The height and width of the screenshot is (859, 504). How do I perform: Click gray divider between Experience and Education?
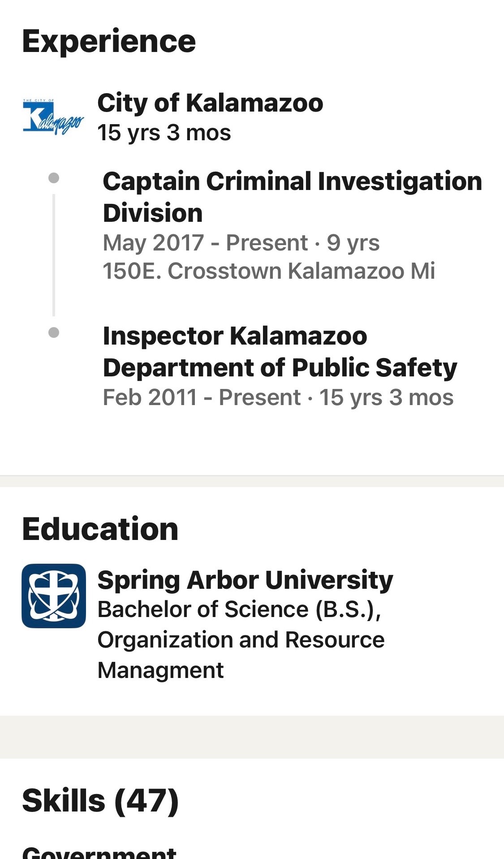[x=252, y=481]
